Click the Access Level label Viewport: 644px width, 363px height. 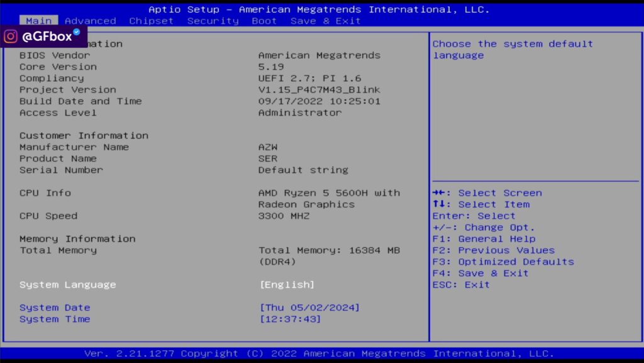(58, 113)
